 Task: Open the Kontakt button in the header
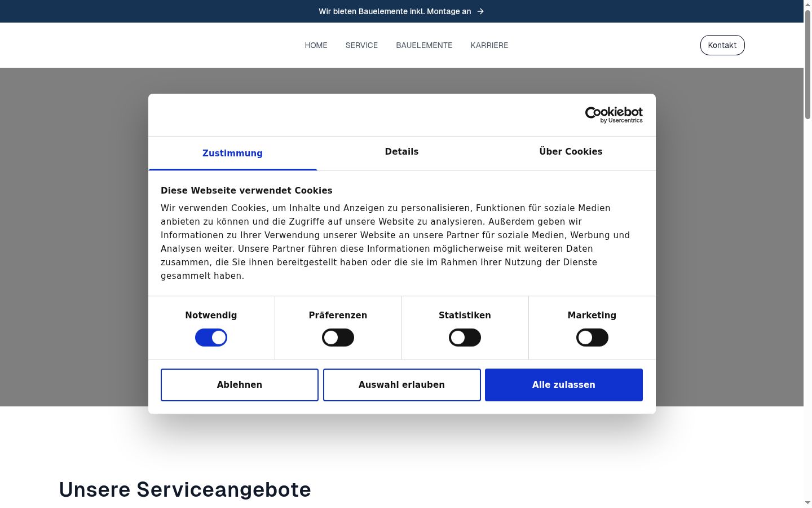click(722, 45)
